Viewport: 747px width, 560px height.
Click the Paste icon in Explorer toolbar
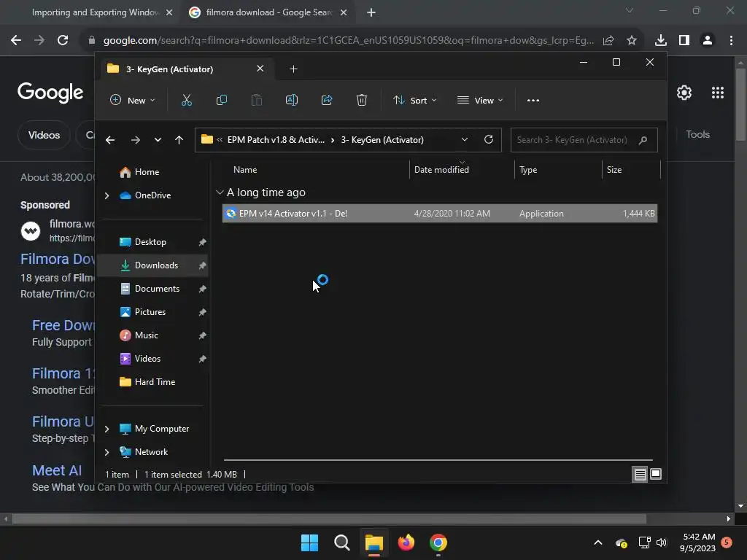256,100
